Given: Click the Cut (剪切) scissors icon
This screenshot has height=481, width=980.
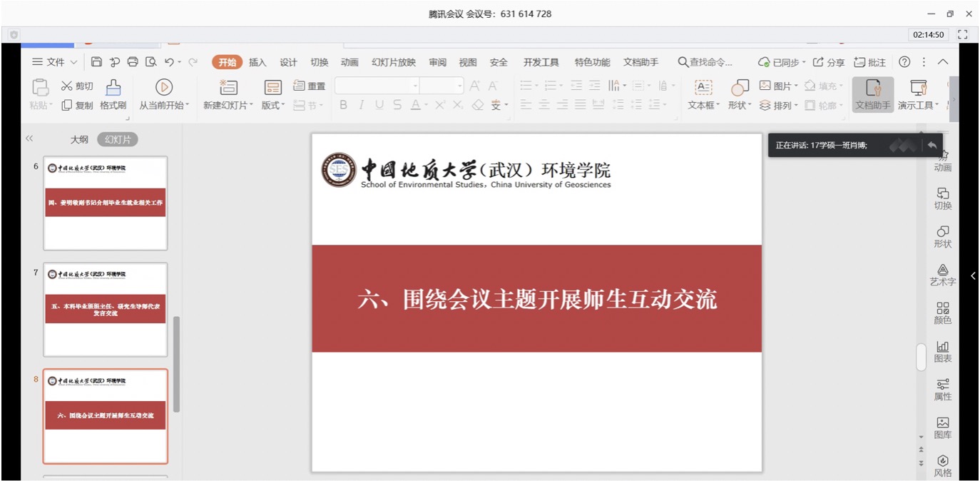Looking at the screenshot, I should pos(67,86).
